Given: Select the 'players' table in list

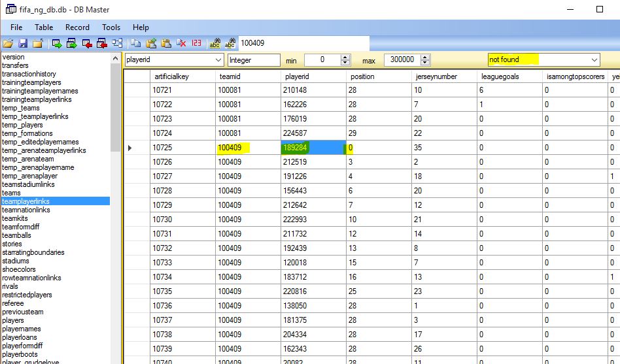Looking at the screenshot, I should (13, 320).
